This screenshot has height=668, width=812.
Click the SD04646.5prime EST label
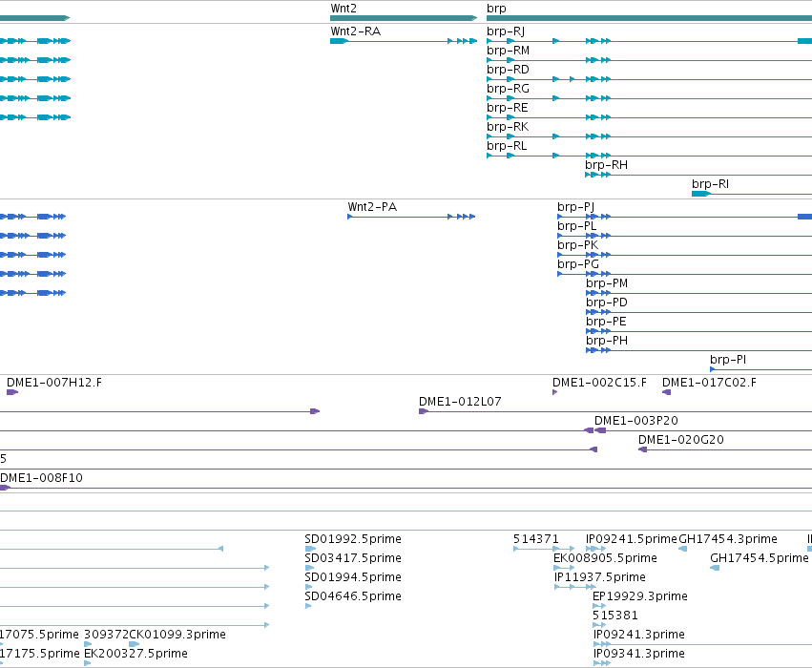pyautogui.click(x=353, y=596)
